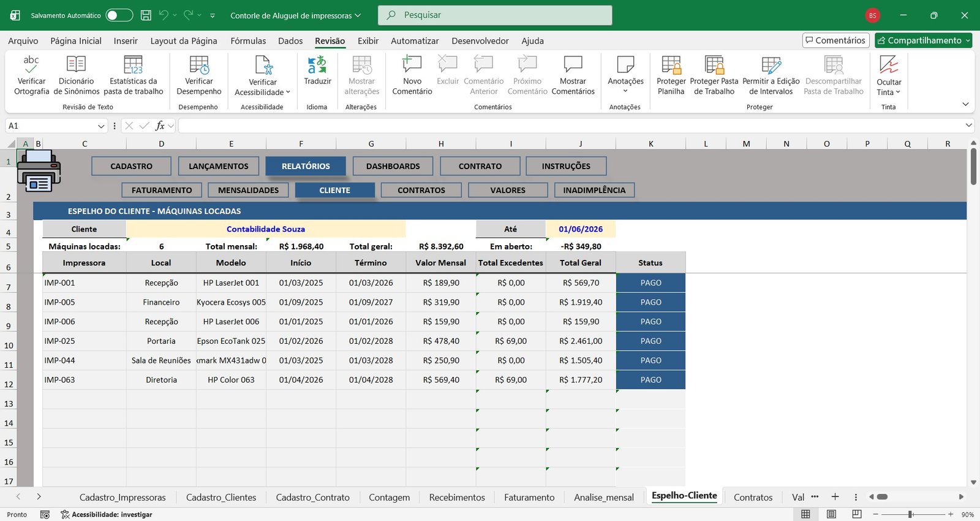Viewport: 980px width, 521px height.
Task: Click insert function fx icon
Action: [x=160, y=126]
